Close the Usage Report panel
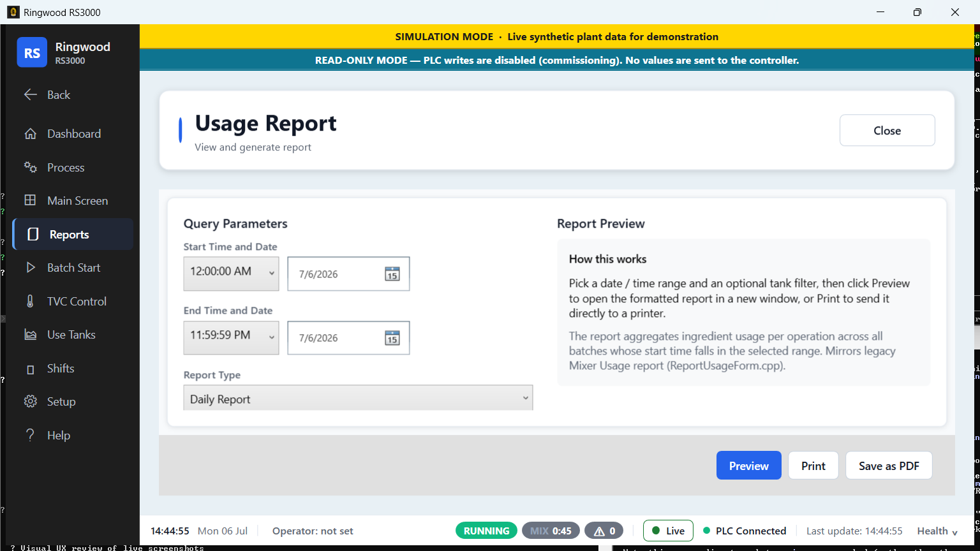The image size is (980, 551). [x=887, y=130]
